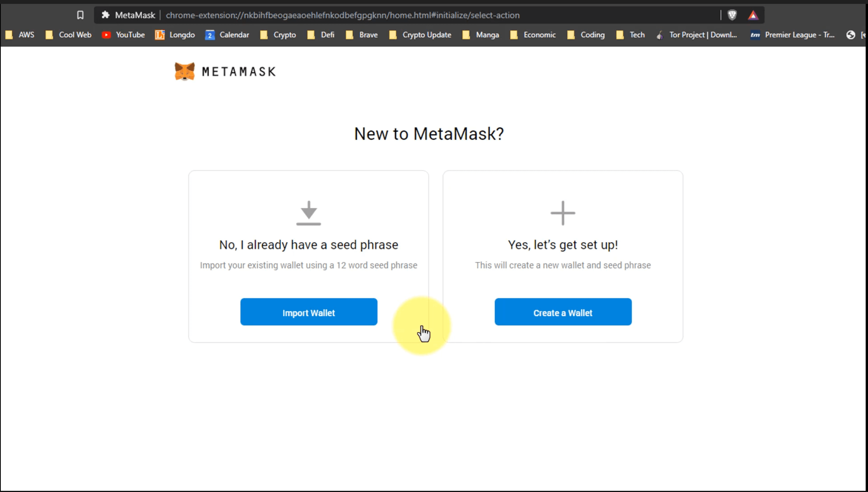Click the Longdo bookmark's orange icon
The image size is (868, 492).
click(x=160, y=35)
